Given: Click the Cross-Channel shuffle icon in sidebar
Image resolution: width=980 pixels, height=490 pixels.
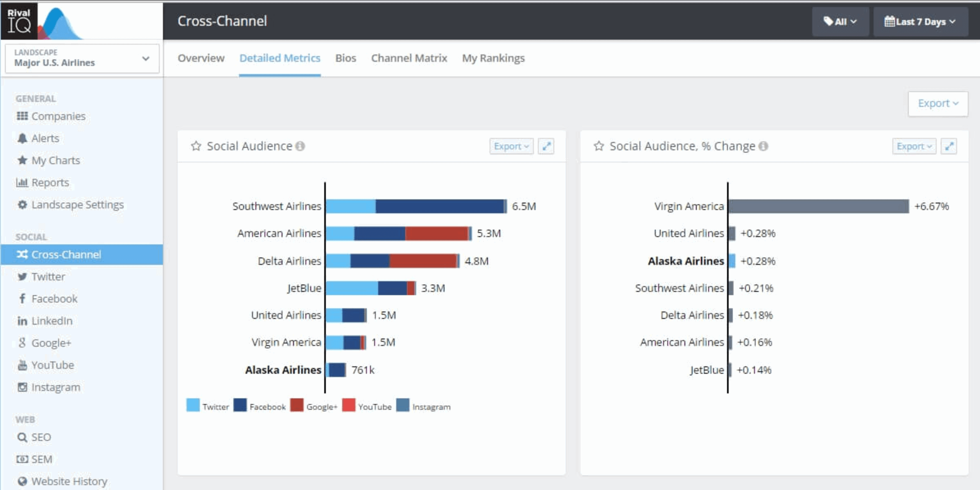Looking at the screenshot, I should (23, 254).
